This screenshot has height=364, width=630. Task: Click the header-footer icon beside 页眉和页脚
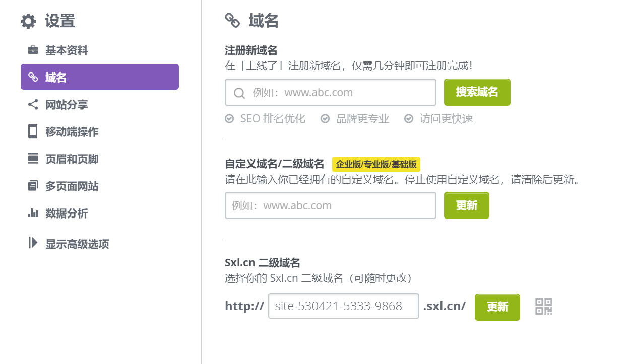tap(33, 159)
